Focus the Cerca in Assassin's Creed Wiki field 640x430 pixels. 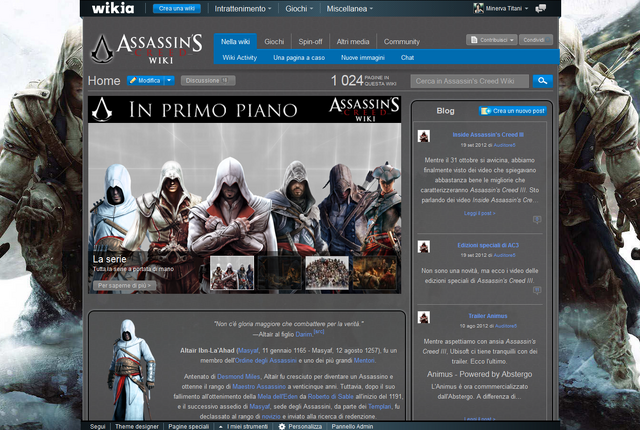point(469,81)
